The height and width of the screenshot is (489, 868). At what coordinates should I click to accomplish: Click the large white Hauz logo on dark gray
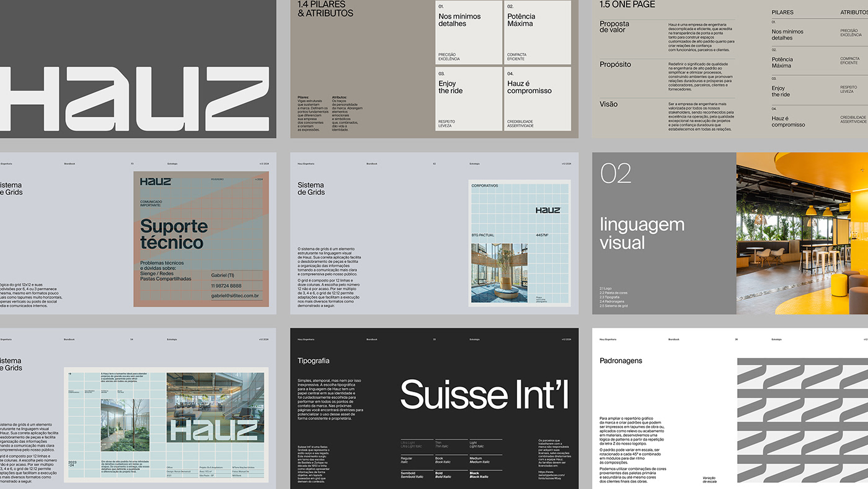135,99
